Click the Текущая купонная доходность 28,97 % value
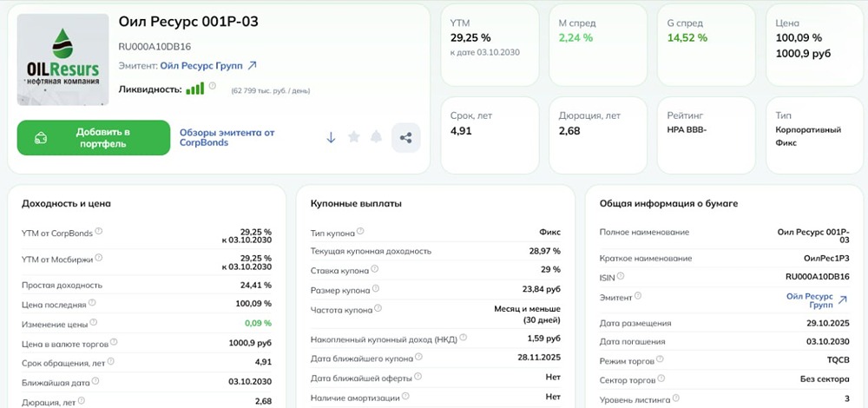 [x=545, y=251]
